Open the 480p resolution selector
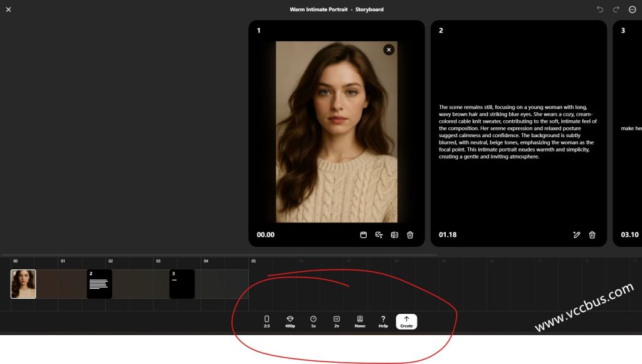 click(290, 321)
